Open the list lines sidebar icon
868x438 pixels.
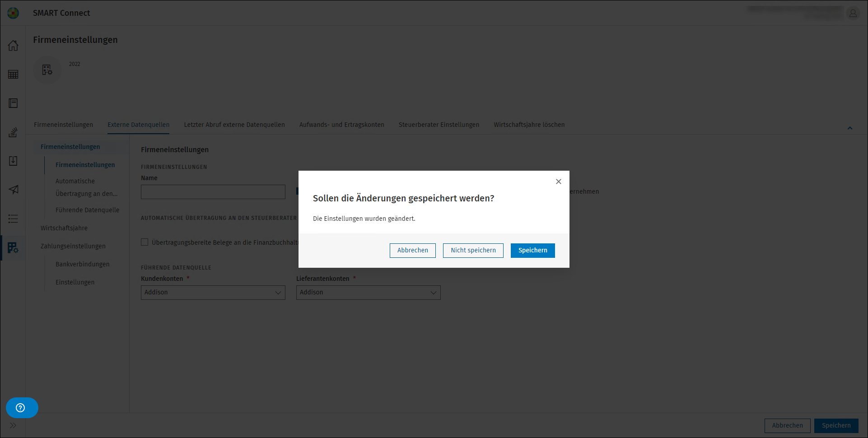(13, 219)
